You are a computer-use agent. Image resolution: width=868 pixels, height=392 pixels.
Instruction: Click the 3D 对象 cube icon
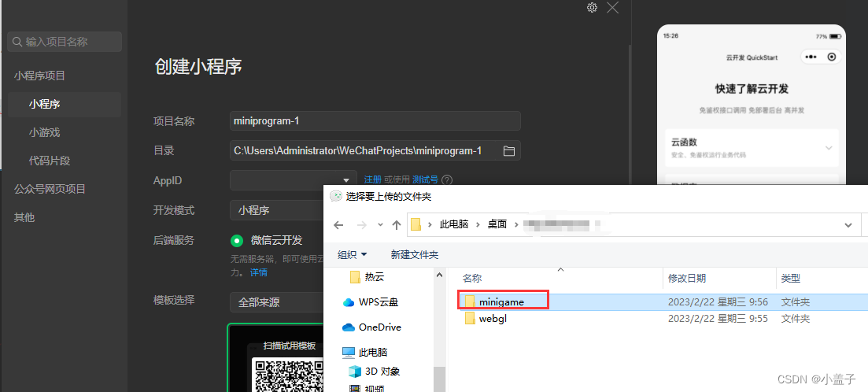click(354, 371)
